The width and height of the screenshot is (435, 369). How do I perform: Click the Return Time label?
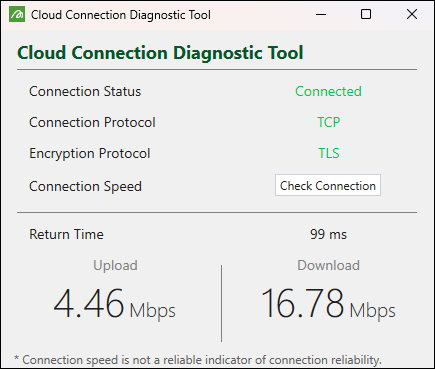click(66, 234)
